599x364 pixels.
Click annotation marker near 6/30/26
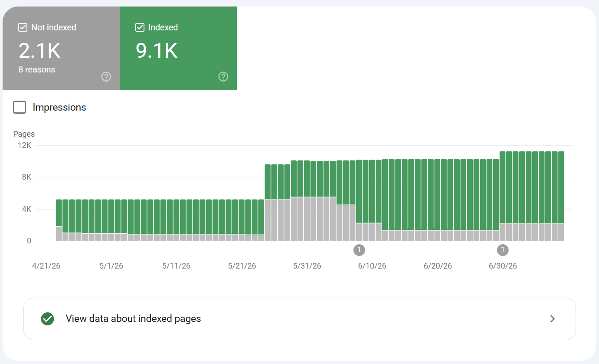tap(503, 250)
